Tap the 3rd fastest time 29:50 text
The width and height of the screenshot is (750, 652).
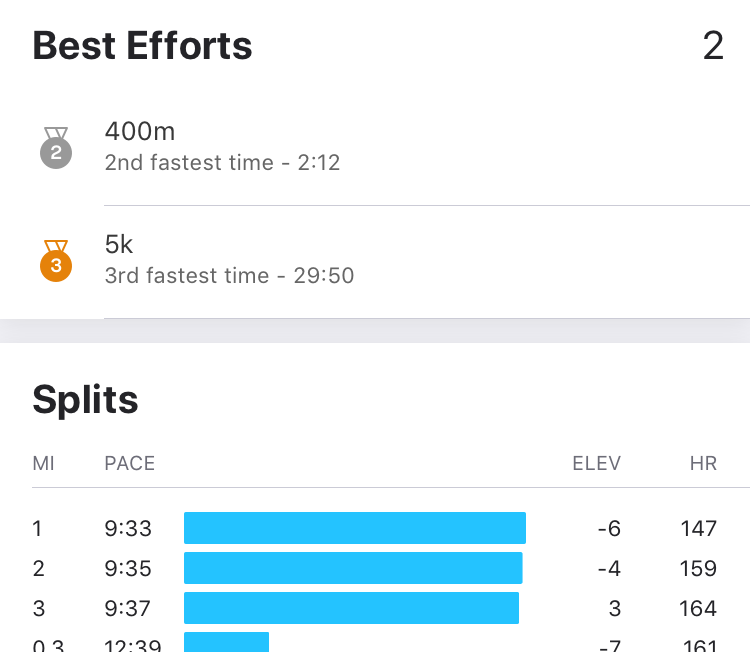[x=229, y=276]
